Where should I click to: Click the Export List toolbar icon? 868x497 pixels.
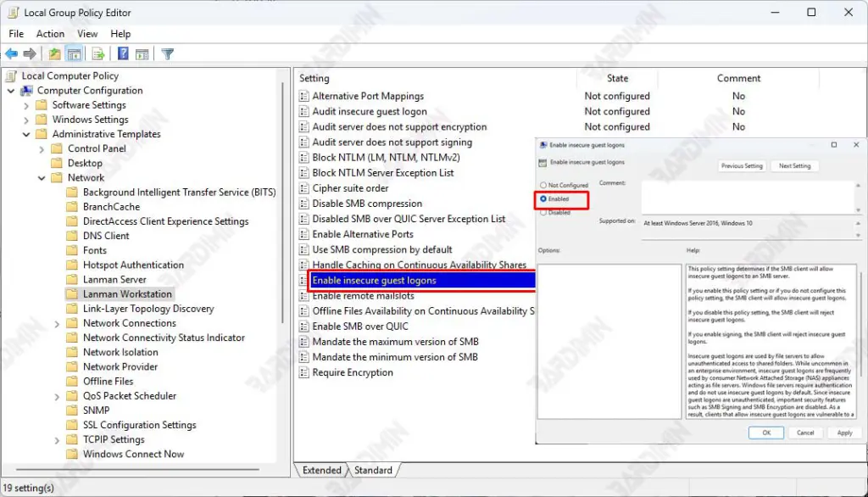click(x=98, y=53)
